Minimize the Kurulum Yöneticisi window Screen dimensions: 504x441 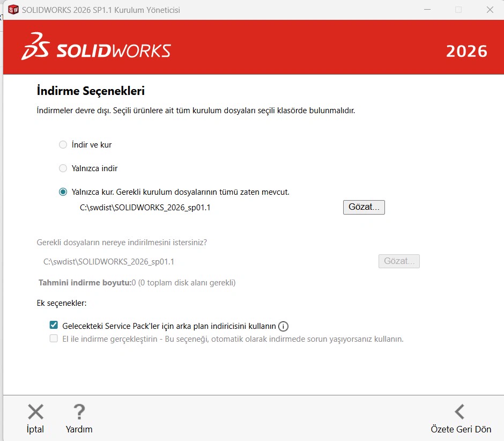click(x=427, y=10)
